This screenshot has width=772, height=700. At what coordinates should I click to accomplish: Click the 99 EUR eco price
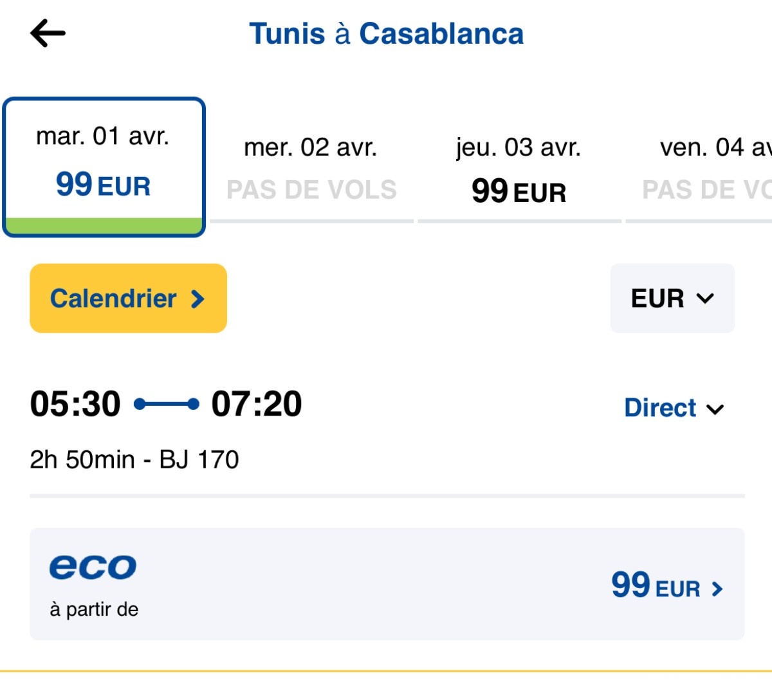656,586
